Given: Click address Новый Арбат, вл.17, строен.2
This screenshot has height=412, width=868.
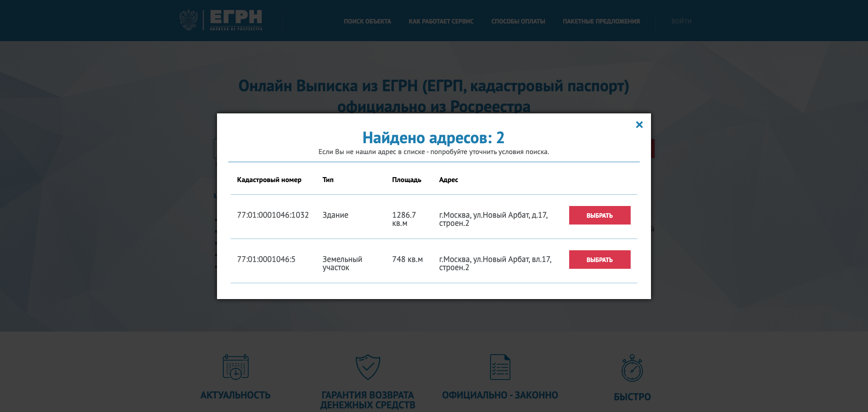Looking at the screenshot, I should click(x=495, y=263).
